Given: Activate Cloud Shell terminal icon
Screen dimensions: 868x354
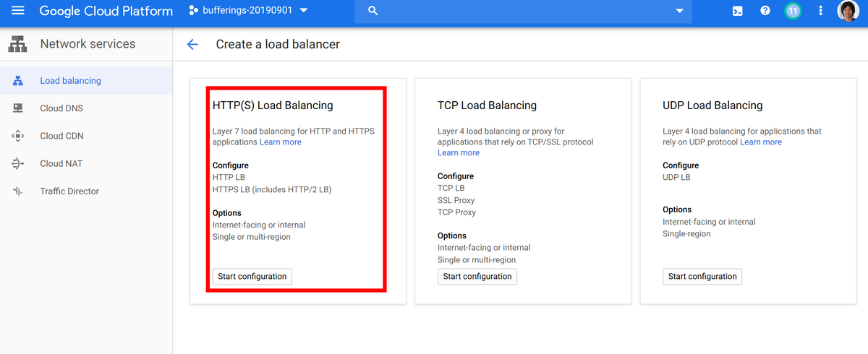Looking at the screenshot, I should [x=737, y=11].
